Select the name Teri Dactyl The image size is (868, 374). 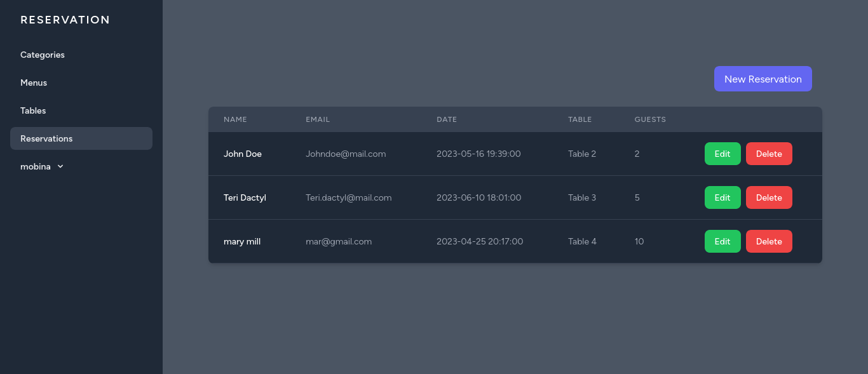point(245,197)
